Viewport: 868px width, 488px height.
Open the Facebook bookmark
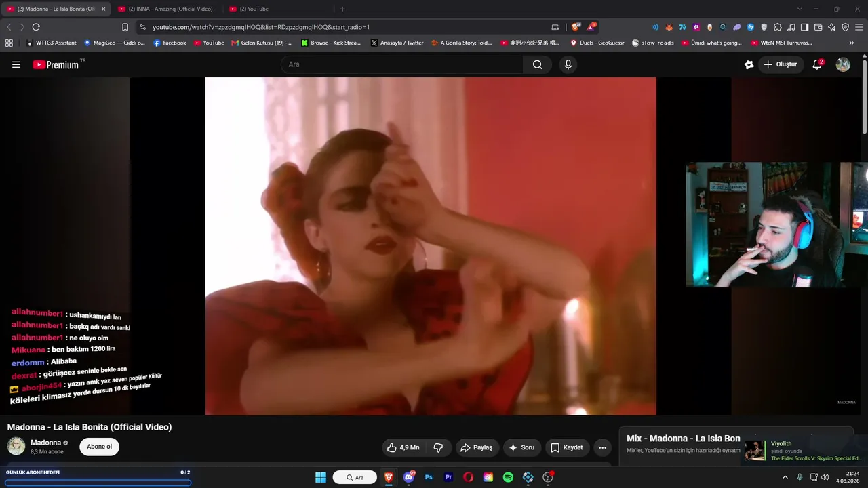tap(170, 43)
